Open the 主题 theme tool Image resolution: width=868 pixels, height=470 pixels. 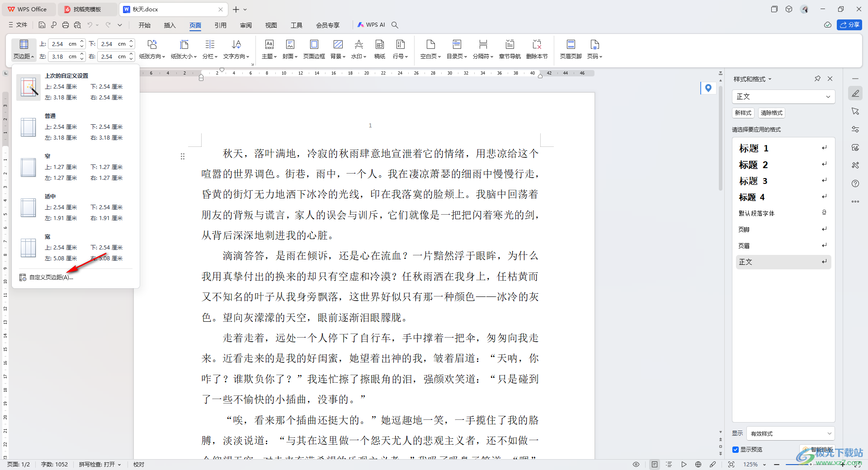(x=269, y=49)
